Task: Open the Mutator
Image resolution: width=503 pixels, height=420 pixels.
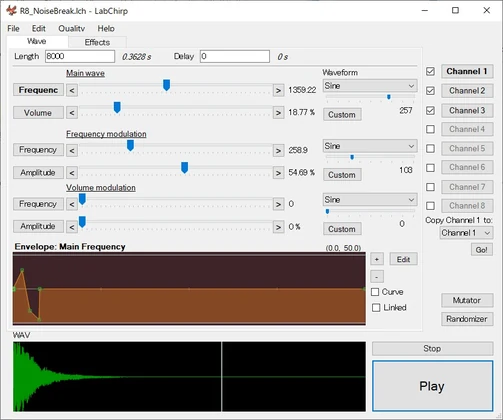Action: coord(467,300)
